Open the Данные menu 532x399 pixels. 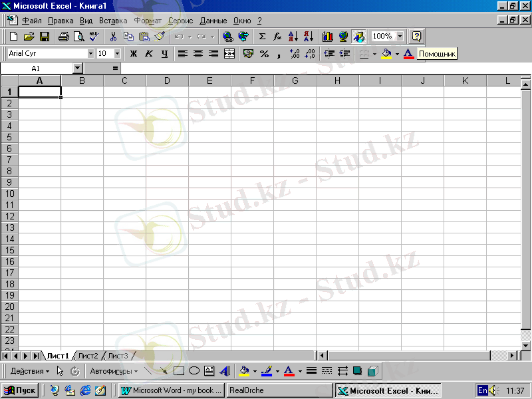213,21
